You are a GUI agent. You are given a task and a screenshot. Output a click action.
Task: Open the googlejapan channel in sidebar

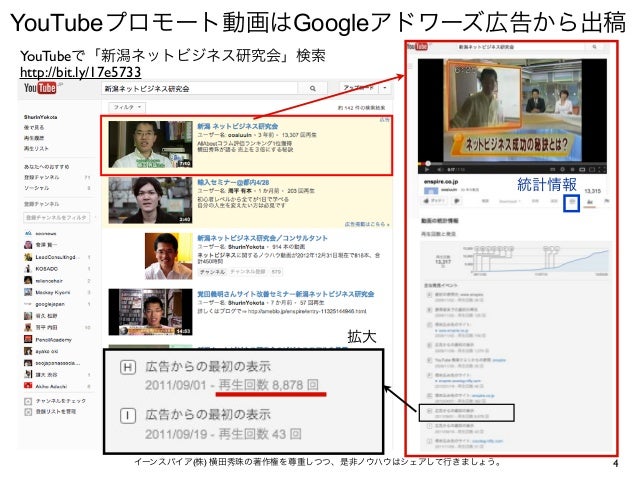pos(50,304)
